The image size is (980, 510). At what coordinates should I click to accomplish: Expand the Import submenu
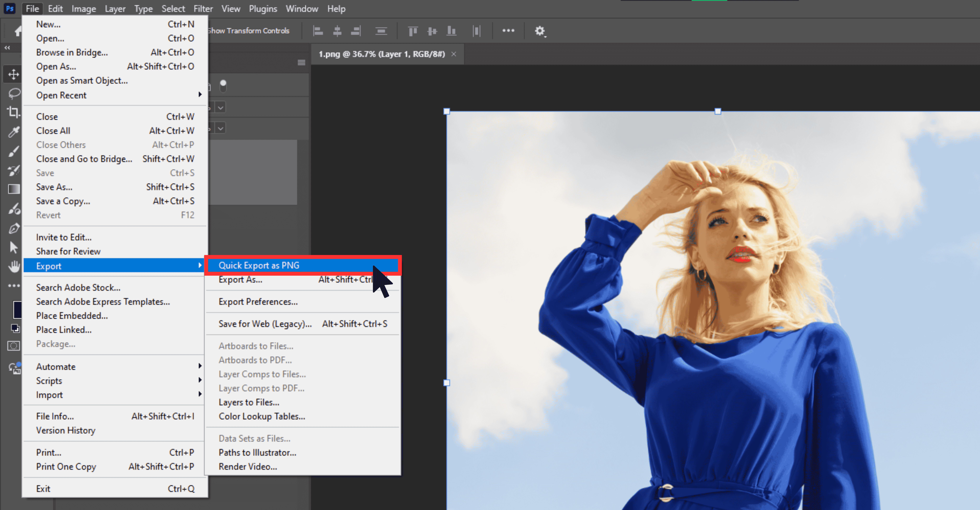tap(115, 395)
